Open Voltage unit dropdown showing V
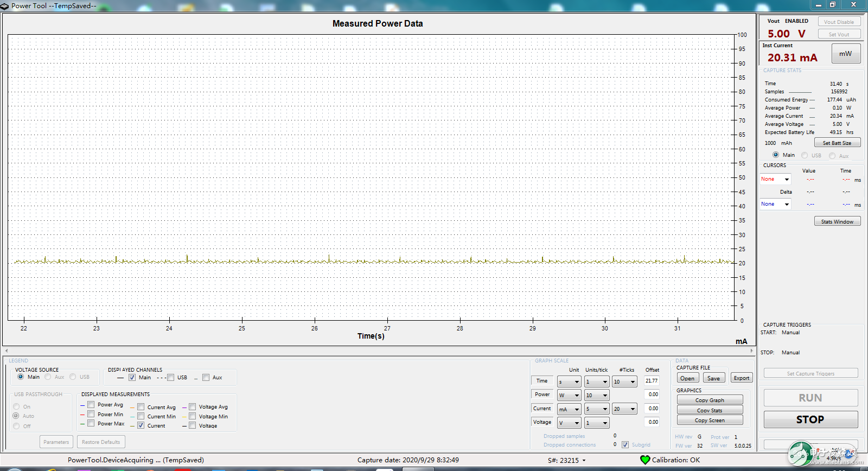 569,423
